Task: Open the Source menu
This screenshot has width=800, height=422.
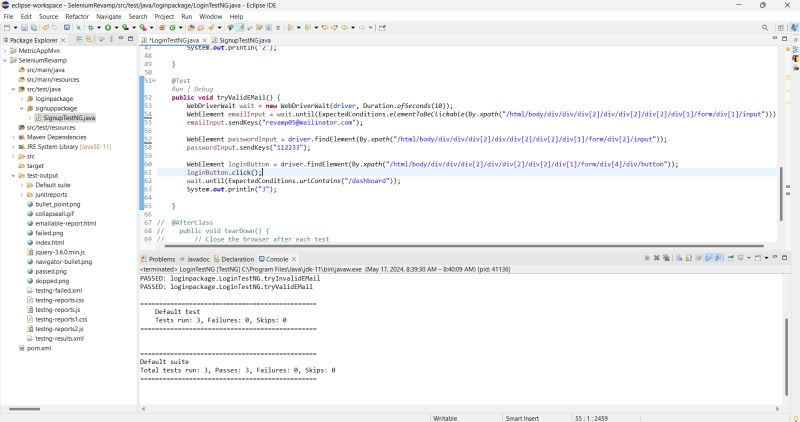Action: 48,16
